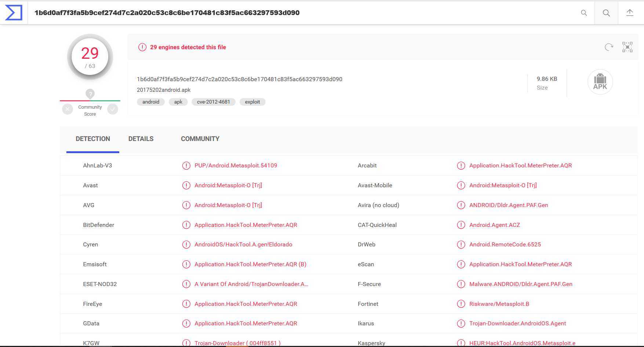This screenshot has height=347, width=644.
Task: Click the reanalyze refresh icon
Action: (609, 47)
